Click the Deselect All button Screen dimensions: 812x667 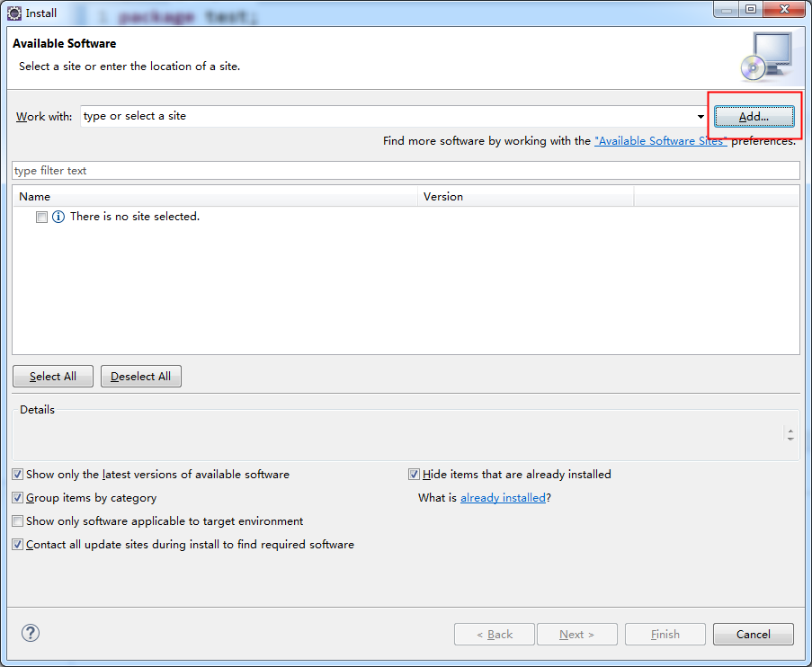click(141, 377)
